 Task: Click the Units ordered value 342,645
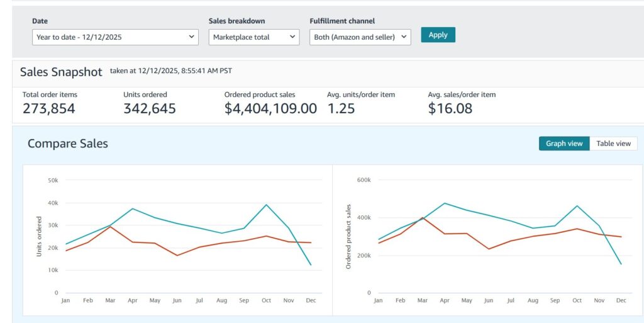(x=150, y=108)
